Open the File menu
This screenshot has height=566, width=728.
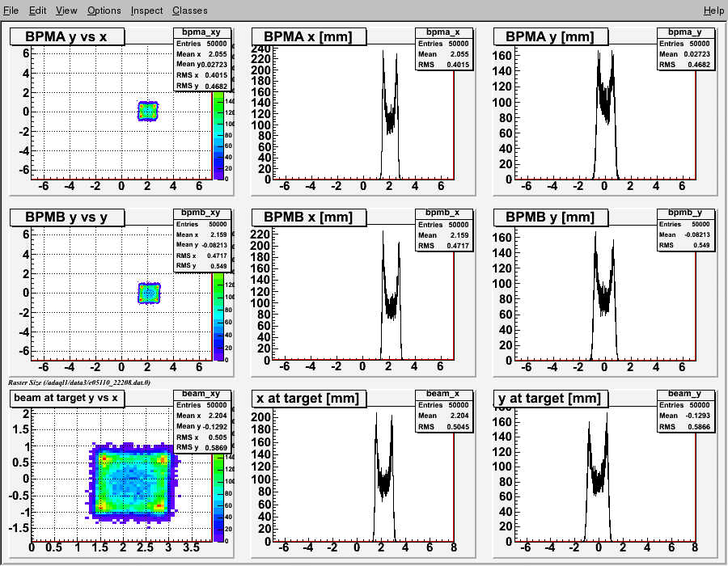11,11
